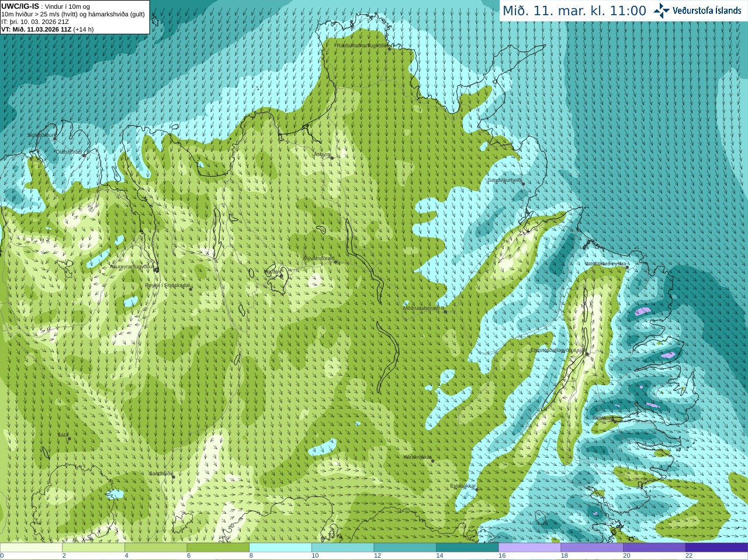This screenshot has height=560, width=748.
Task: Click the UWC/IG-IS model title text
Action: 20,6
